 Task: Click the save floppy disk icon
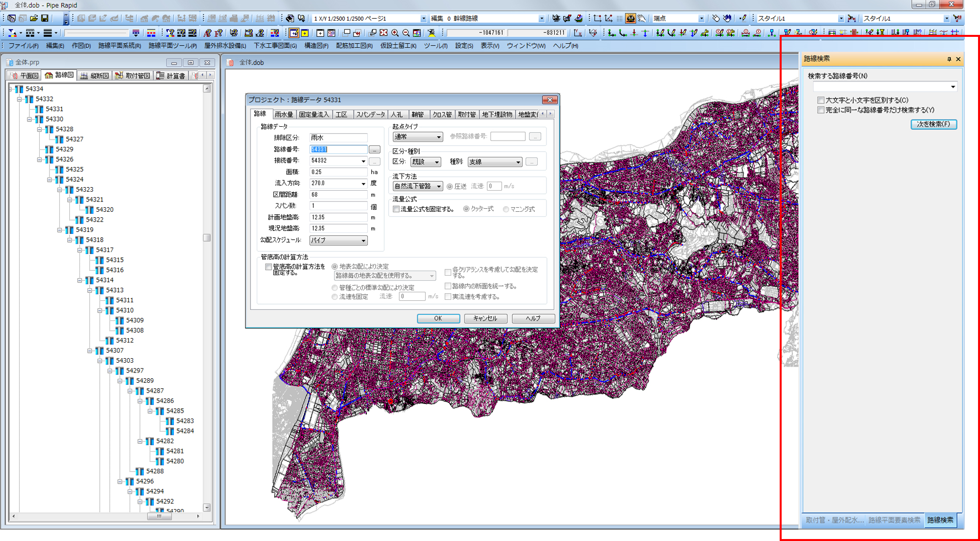45,18
